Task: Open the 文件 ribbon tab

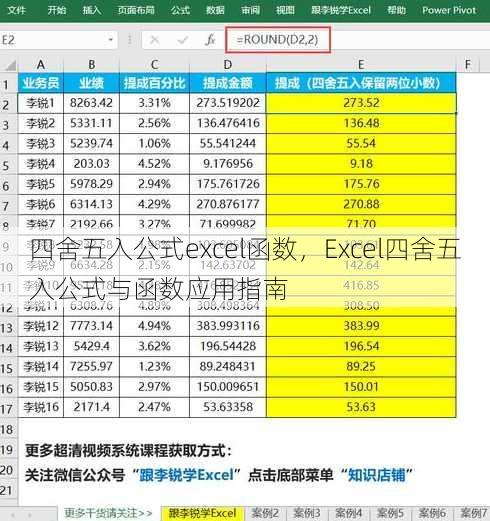Action: click(16, 10)
